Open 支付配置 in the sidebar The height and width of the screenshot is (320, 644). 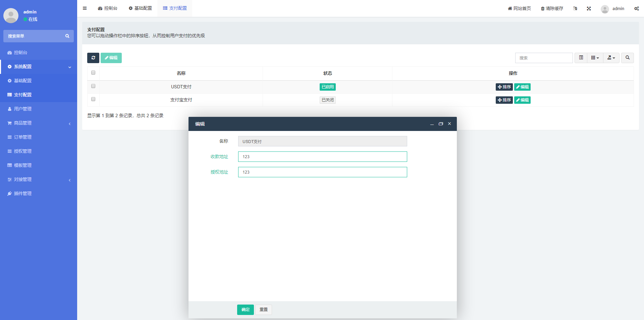[x=39, y=95]
